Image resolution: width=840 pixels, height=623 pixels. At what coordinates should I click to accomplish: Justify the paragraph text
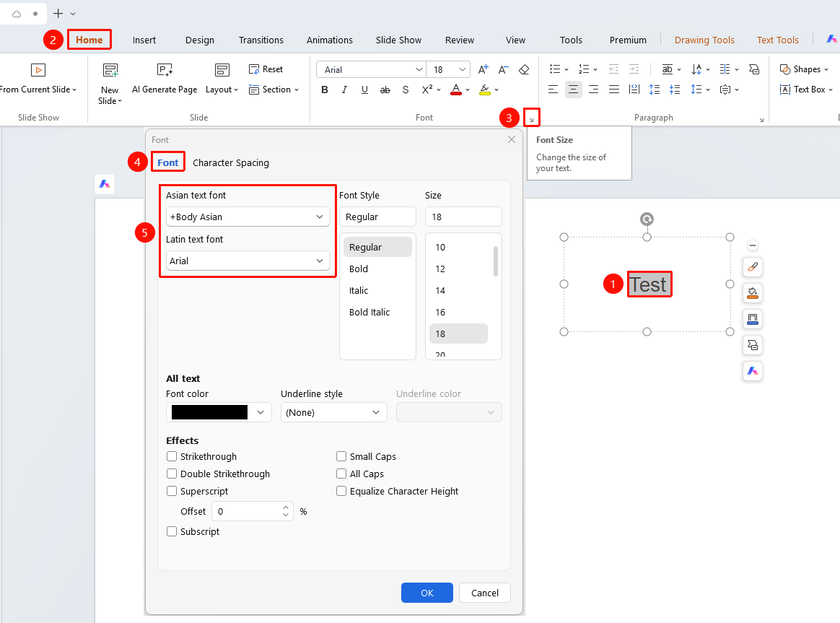coord(614,90)
